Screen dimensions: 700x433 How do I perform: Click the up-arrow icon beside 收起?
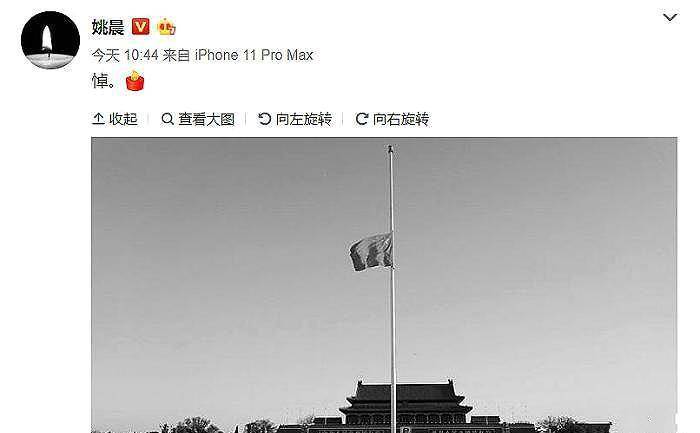[98, 119]
